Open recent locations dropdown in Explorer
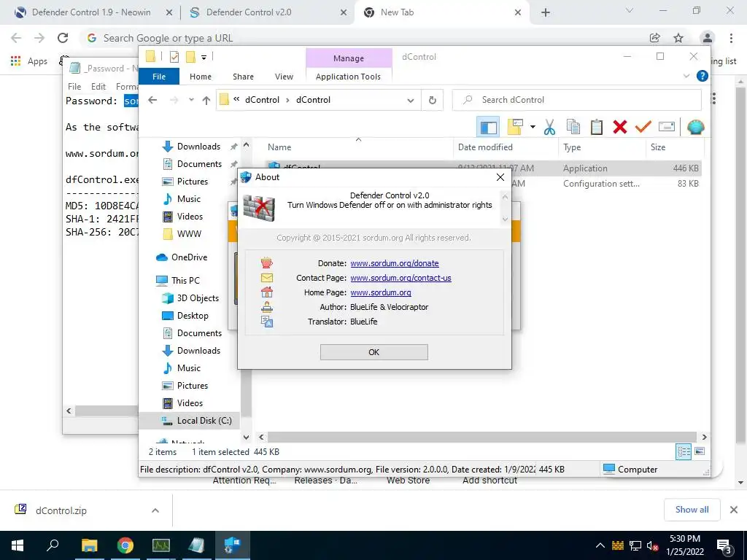 tap(191, 100)
